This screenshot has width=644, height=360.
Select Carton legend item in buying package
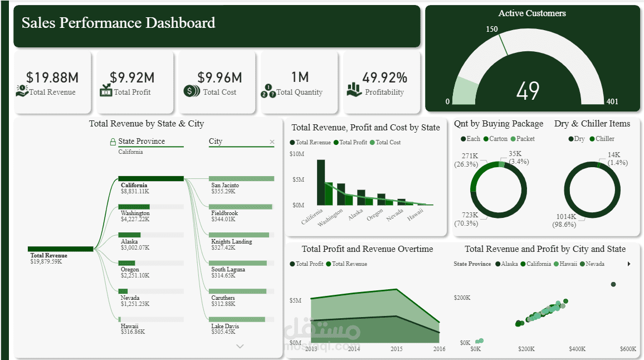(496, 139)
